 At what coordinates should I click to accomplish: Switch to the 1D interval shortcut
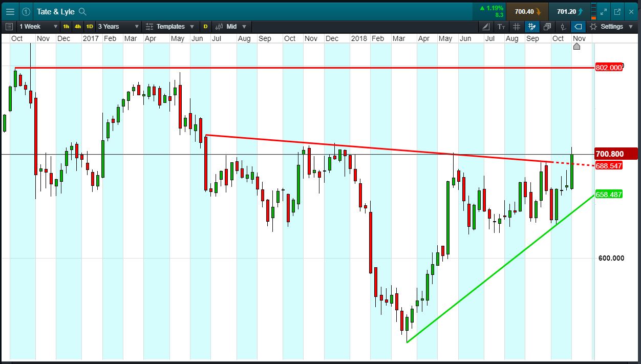[x=90, y=27]
